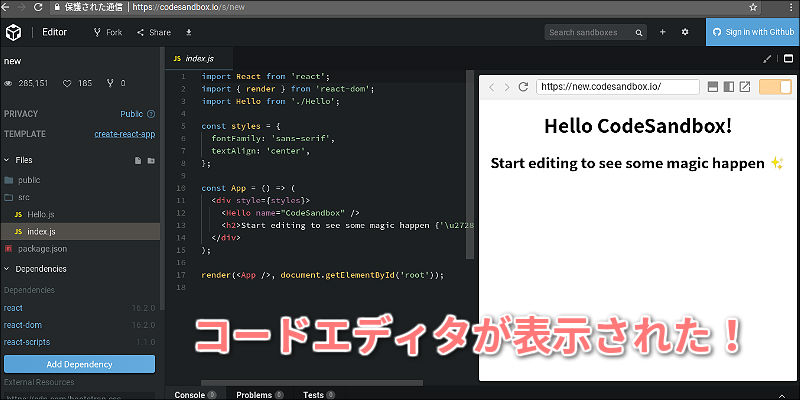
Task: Click the secure connection lock icon
Action: (x=57, y=8)
